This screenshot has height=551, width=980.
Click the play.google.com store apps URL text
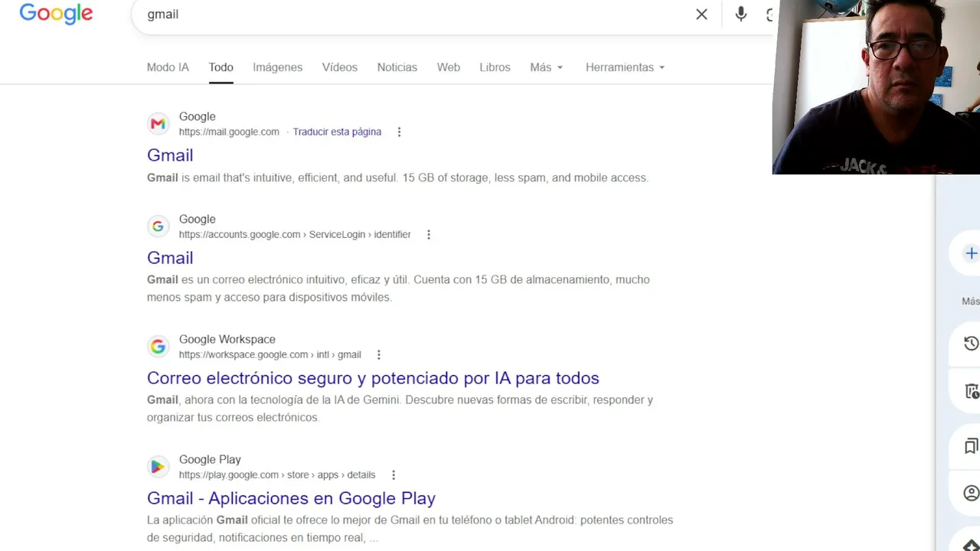coord(277,474)
